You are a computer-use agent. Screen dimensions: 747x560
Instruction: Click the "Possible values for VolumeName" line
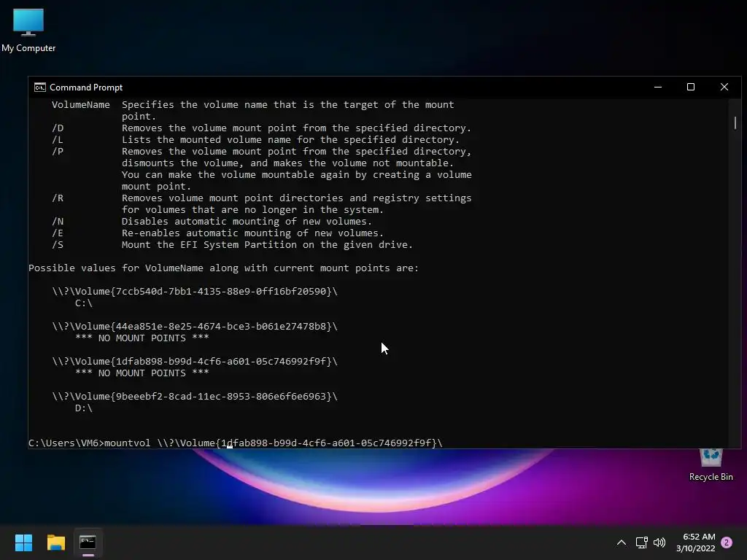click(x=223, y=268)
